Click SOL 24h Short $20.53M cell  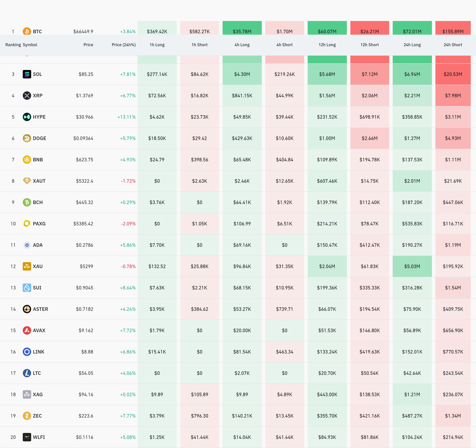[x=453, y=74]
